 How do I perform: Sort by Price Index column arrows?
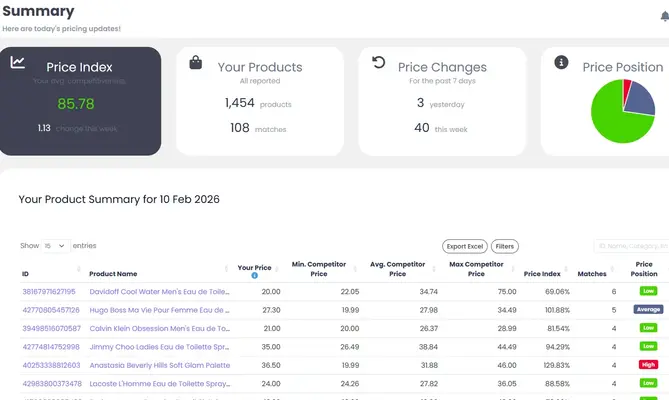(566, 269)
